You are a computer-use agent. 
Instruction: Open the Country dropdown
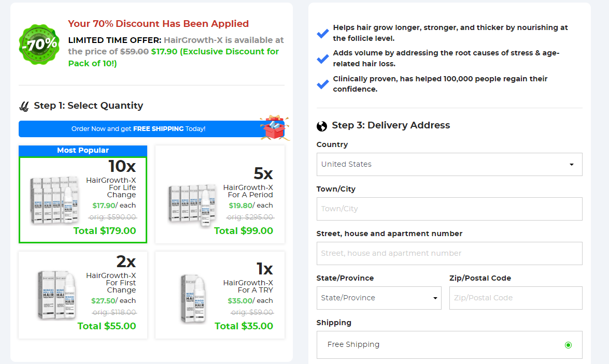pos(449,164)
